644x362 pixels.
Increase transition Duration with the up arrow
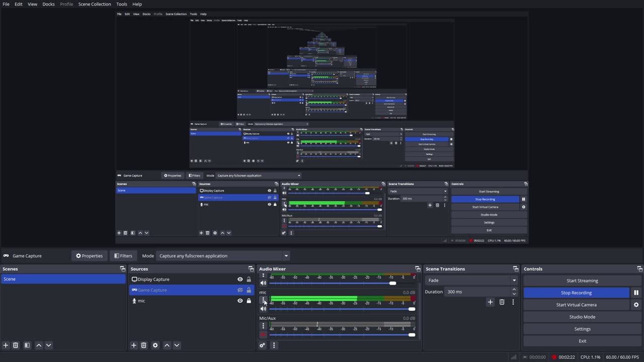coord(514,290)
